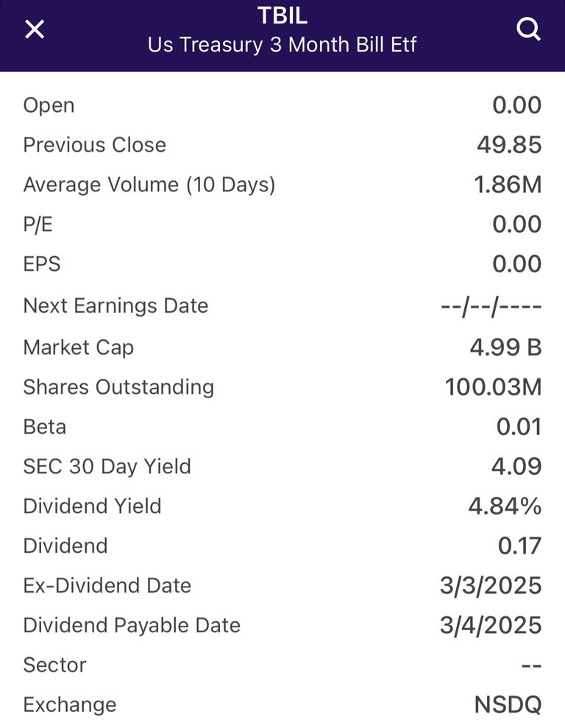Open the search magnifier icon
Screen dimensions: 565x728
(528, 29)
